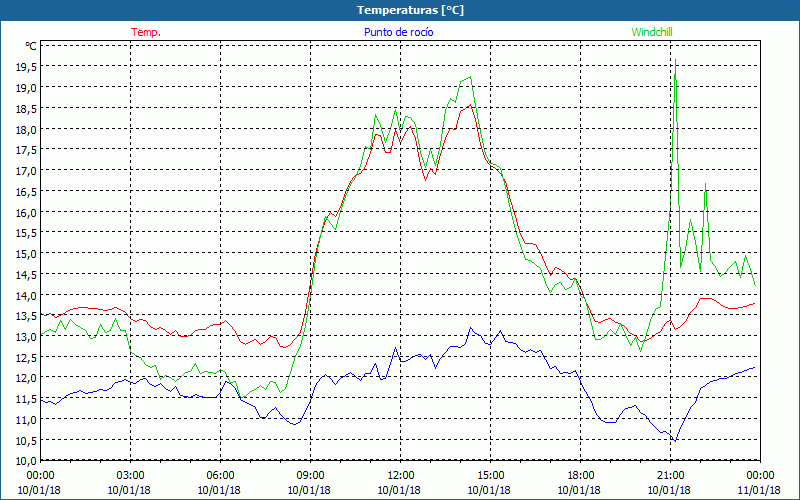800x500 pixels.
Task: Click the '06:00' x-axis time label
Action: pos(220,476)
